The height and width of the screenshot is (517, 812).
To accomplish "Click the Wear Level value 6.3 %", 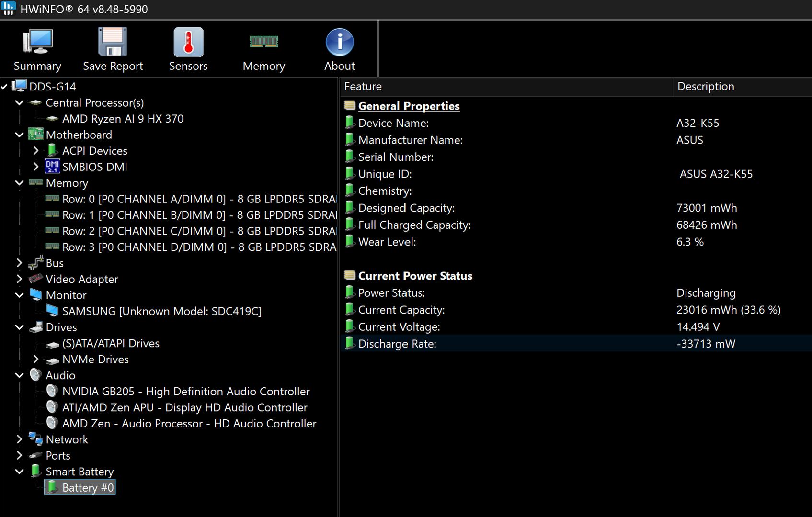I will pos(690,242).
